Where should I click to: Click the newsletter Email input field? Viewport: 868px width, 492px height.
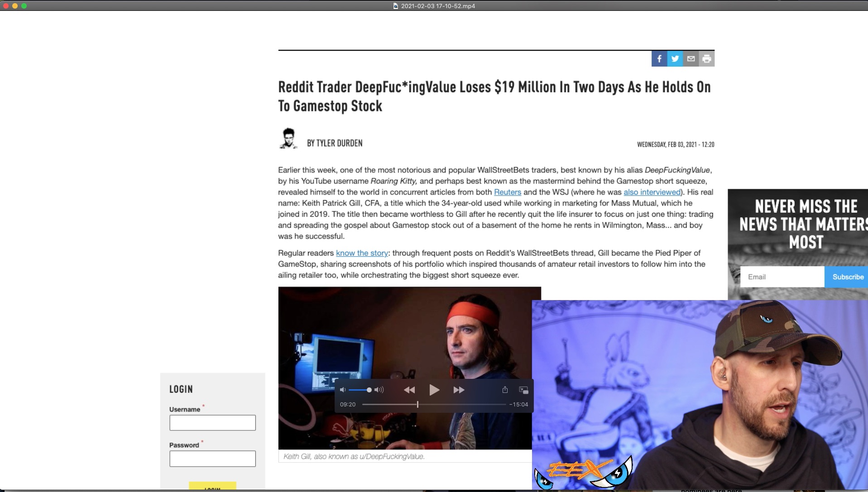coord(782,277)
